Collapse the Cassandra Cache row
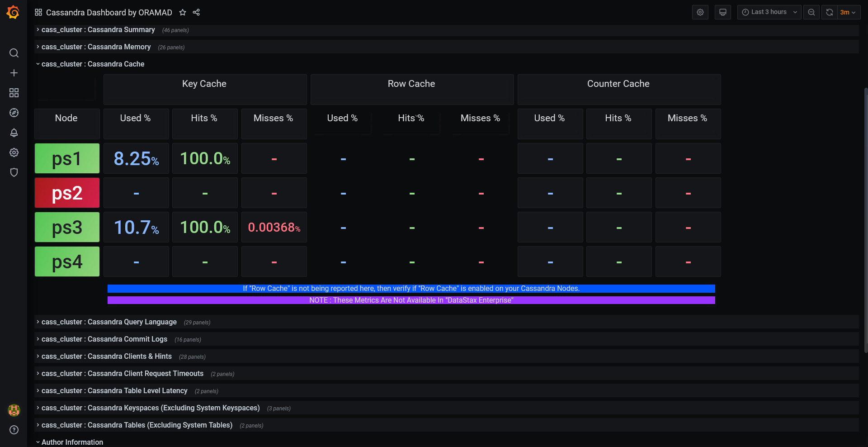This screenshot has height=447, width=868. pos(93,64)
